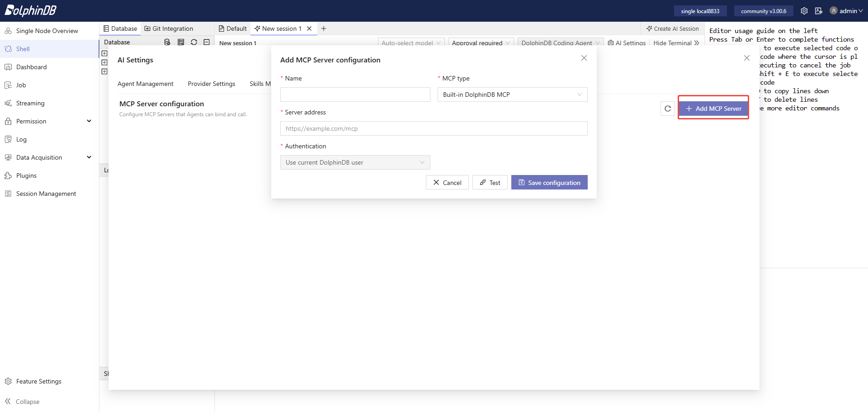
Task: Refresh the Database panel tree
Action: click(194, 42)
